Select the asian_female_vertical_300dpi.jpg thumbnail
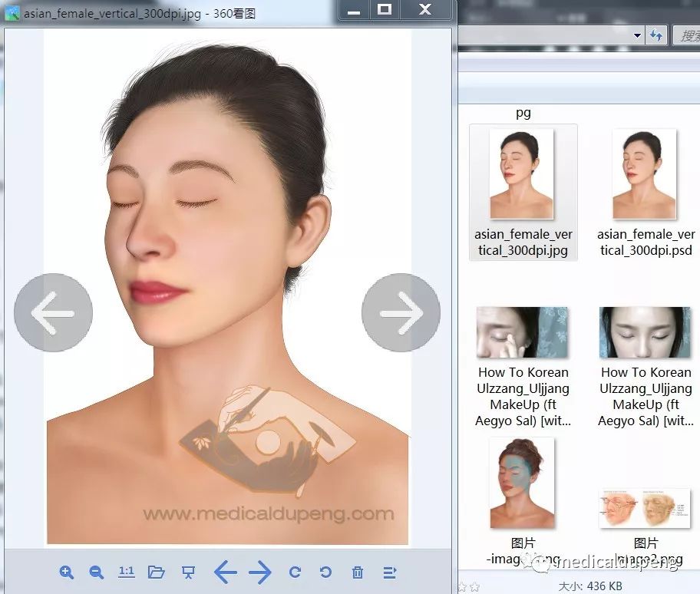This screenshot has width=700, height=594. click(523, 173)
